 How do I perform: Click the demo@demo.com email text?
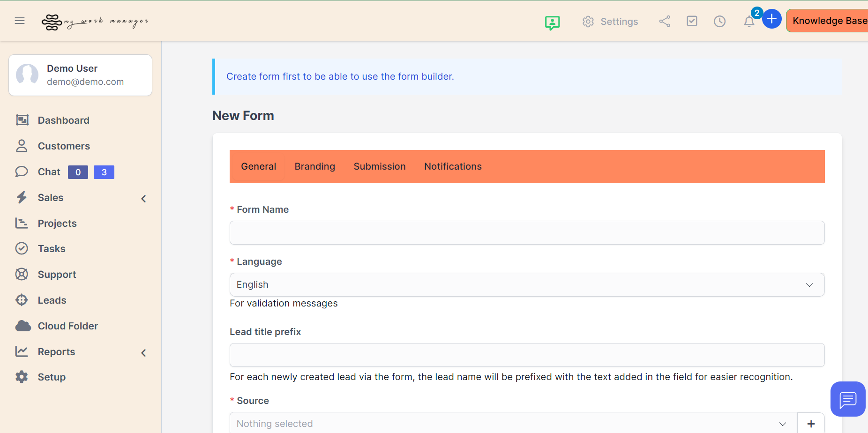85,82
